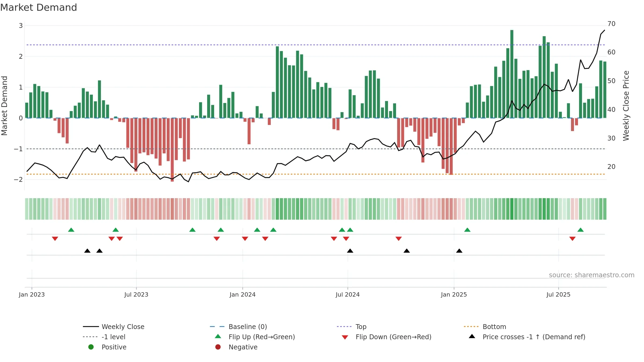The image size is (644, 362).
Task: Click the Weekly Close Price axis title
Action: coord(626,106)
